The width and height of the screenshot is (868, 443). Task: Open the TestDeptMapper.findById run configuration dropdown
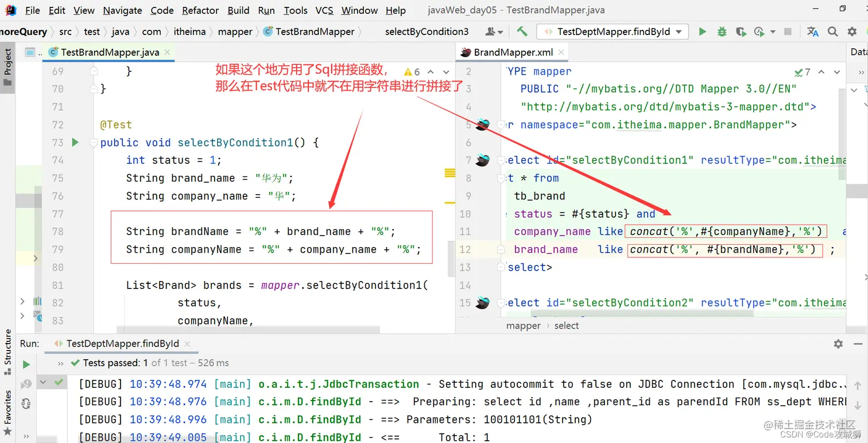612,32
